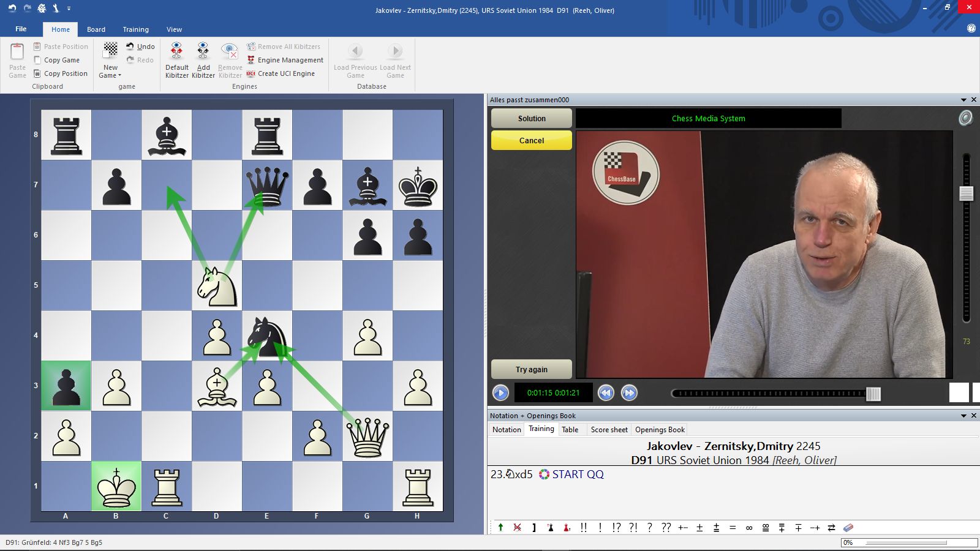Click the delete annotations eraser icon

[x=850, y=527]
